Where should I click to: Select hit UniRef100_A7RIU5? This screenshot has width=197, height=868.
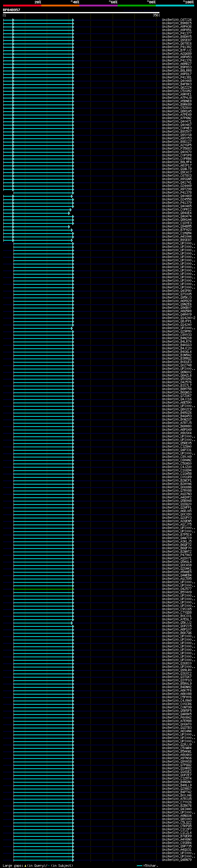coord(177,799)
